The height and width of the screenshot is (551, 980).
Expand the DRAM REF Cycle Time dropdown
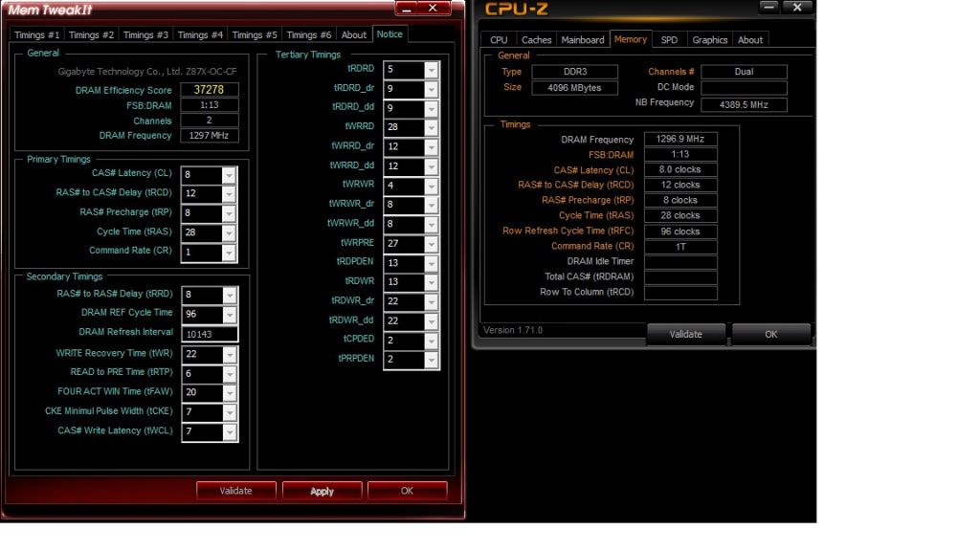230,314
